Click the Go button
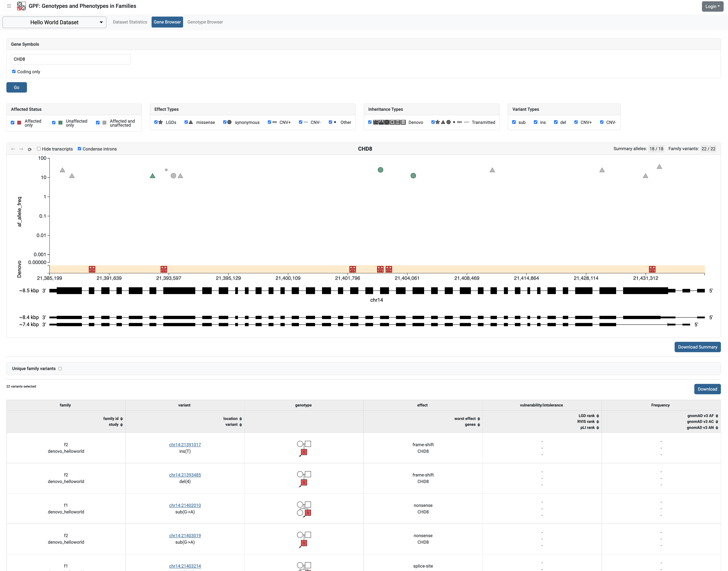This screenshot has height=571, width=728. click(16, 87)
